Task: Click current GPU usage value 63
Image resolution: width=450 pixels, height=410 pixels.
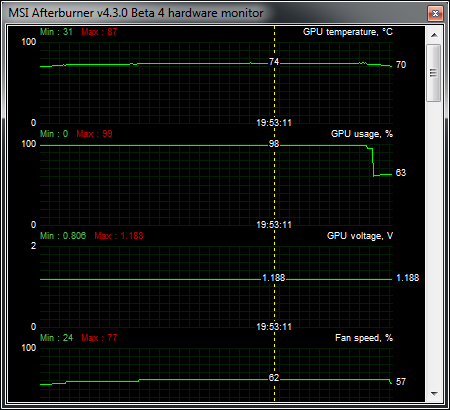Action: [401, 173]
